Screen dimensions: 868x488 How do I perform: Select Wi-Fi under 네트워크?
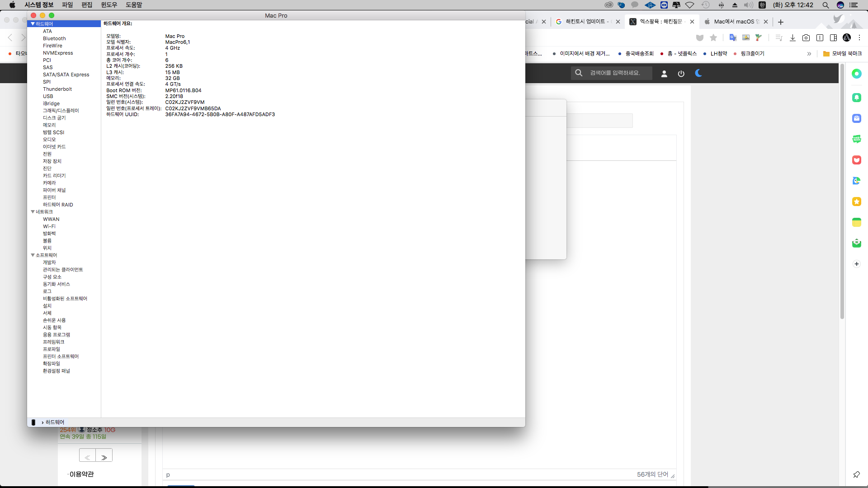pos(49,226)
